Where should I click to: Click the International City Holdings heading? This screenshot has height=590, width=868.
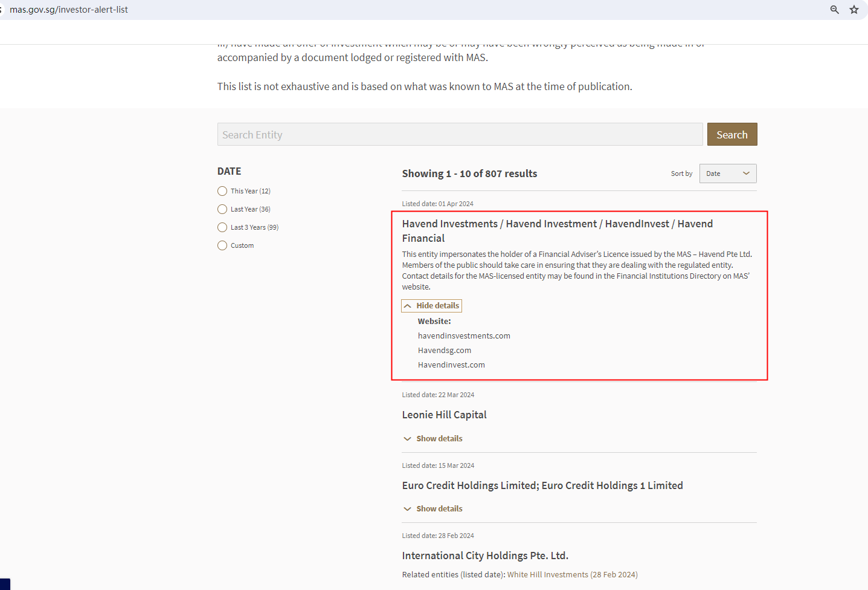click(485, 556)
